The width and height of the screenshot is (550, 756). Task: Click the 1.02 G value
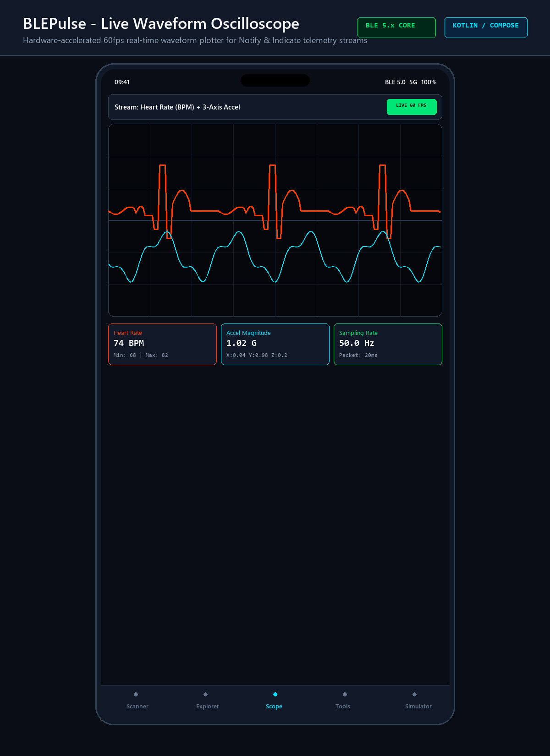242,343
